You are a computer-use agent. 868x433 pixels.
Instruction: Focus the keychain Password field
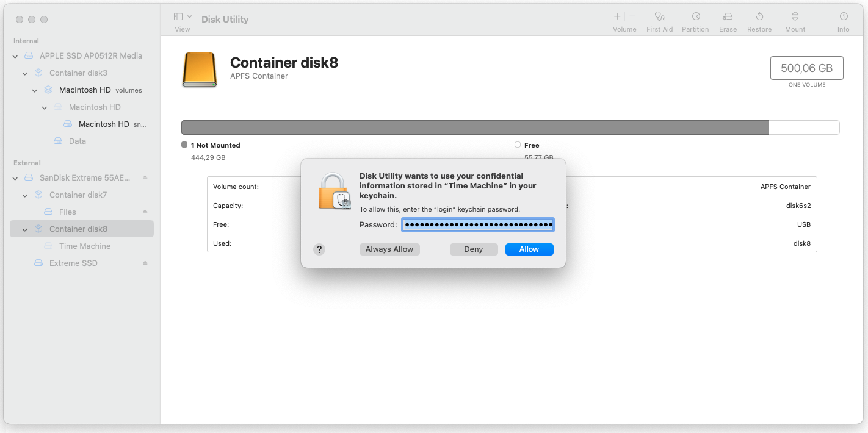(478, 225)
